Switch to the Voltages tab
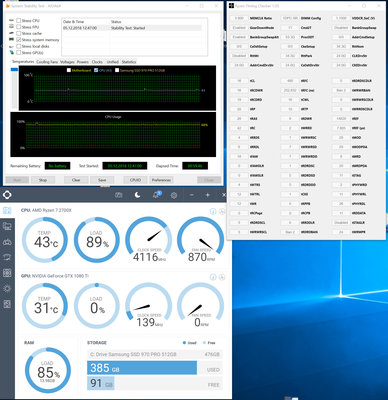This screenshot has width=388, height=400. (x=67, y=62)
